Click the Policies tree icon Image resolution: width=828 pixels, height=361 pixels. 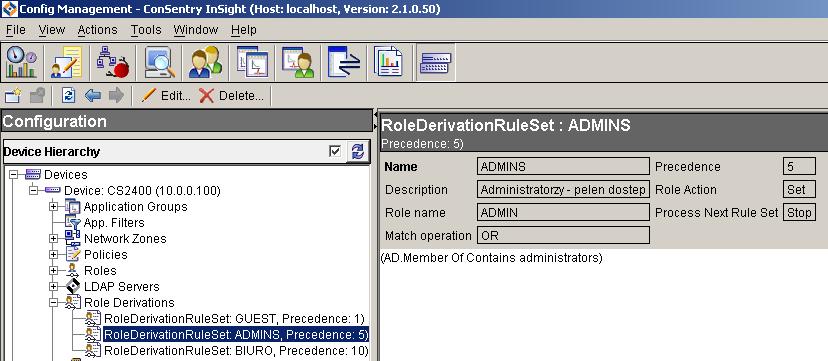click(x=73, y=254)
